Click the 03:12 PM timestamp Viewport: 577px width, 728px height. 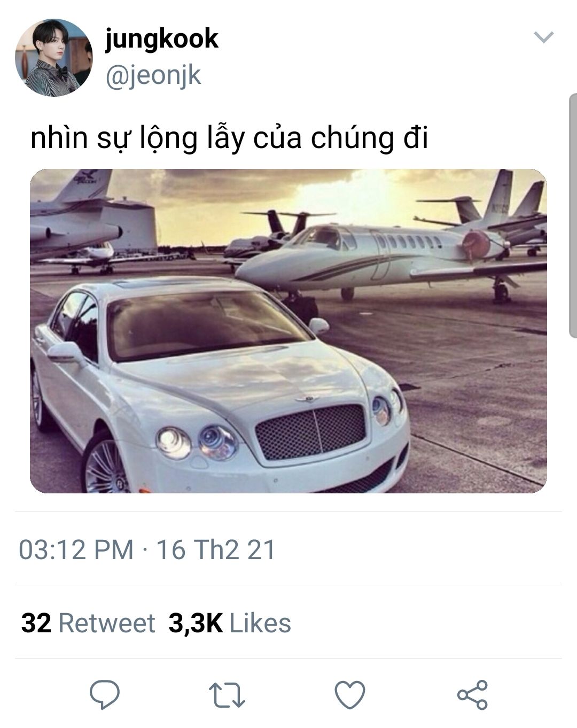tap(76, 549)
